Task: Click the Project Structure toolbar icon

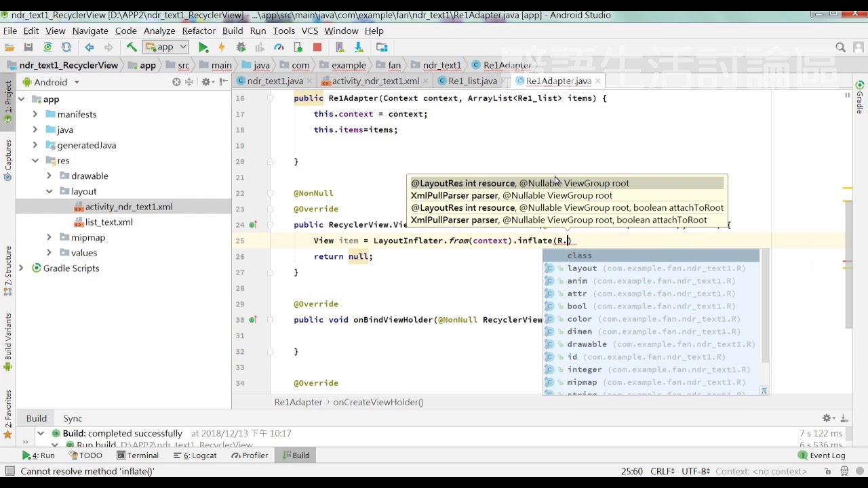Action: click(x=382, y=47)
